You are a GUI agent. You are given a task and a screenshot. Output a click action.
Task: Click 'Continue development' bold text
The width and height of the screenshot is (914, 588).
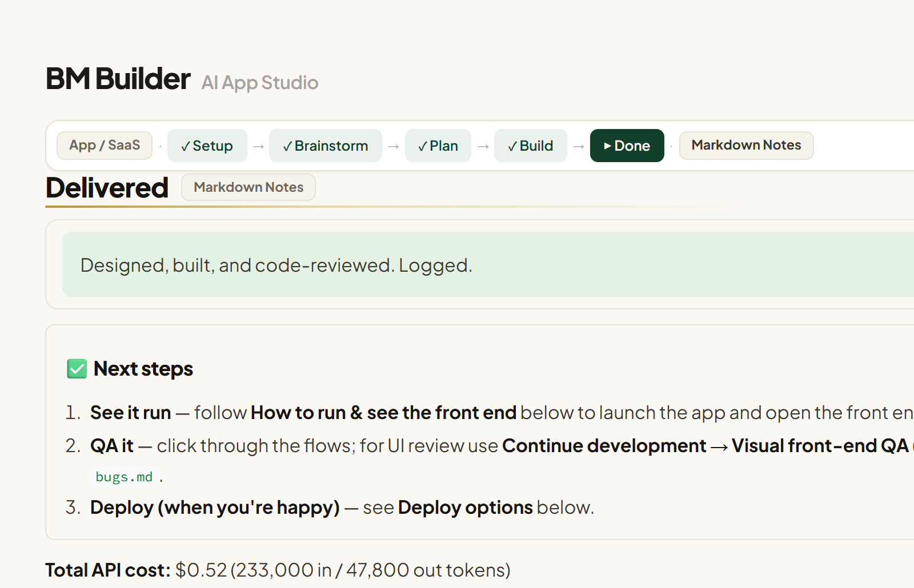604,445
